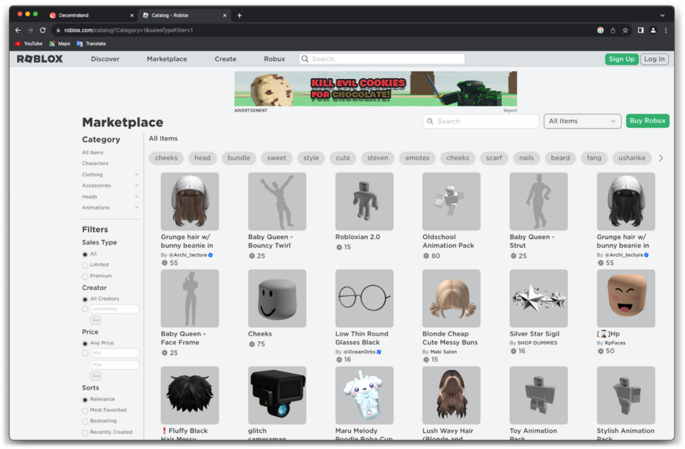The height and width of the screenshot is (449, 685).
Task: Report the advertisement
Action: coord(510,111)
